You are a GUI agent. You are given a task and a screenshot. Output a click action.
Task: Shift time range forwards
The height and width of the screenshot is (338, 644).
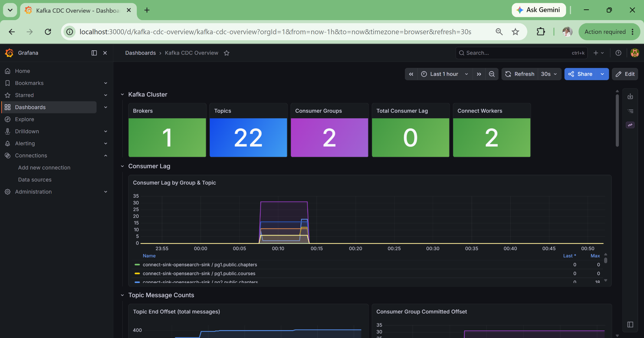coord(479,74)
